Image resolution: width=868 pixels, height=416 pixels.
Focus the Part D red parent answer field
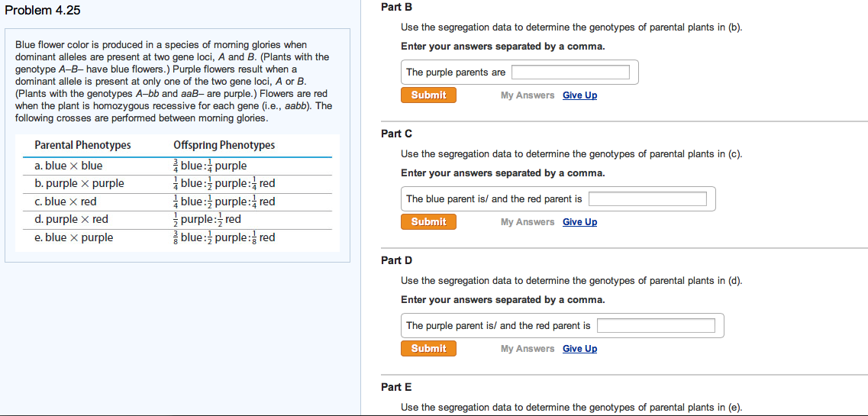pos(656,326)
